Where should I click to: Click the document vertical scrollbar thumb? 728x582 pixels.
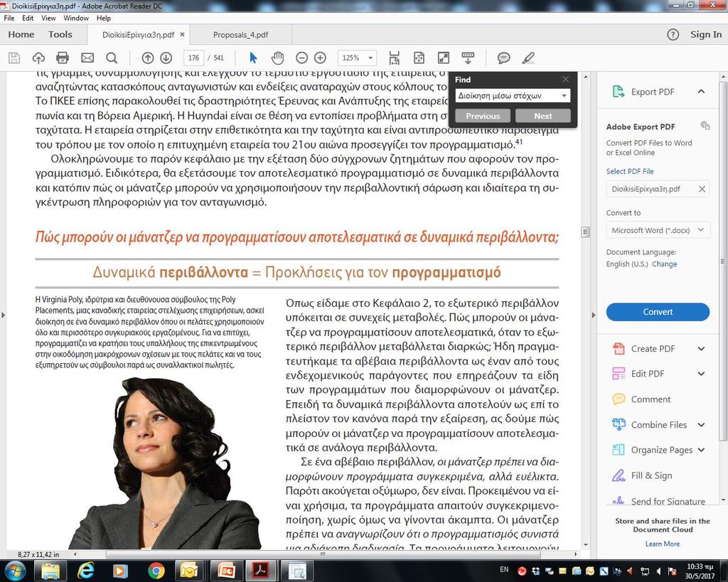[x=586, y=232]
